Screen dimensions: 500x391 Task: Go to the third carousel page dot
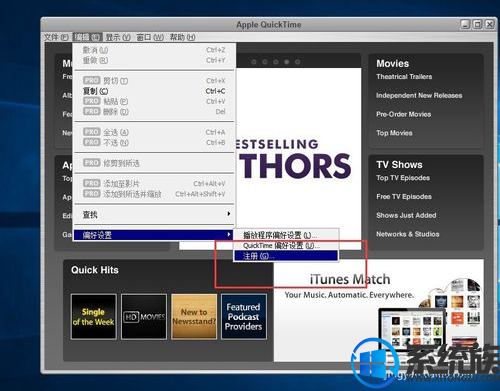point(276,62)
